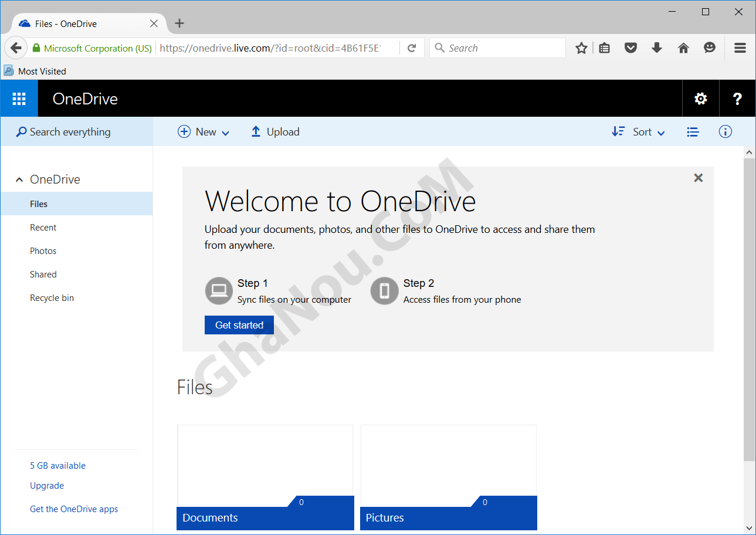
Task: Open the app launcher grid icon
Action: point(19,99)
